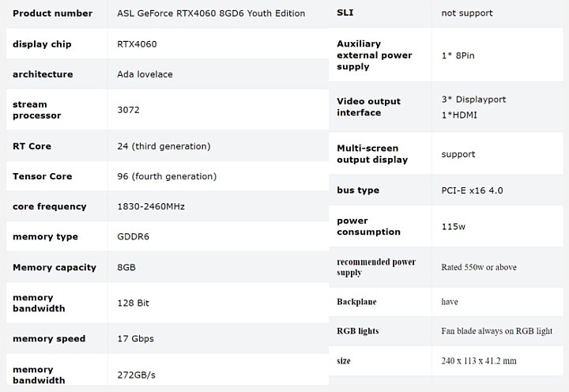569x392 pixels.
Task: Click the "Product number" row label
Action: pyautogui.click(x=52, y=13)
